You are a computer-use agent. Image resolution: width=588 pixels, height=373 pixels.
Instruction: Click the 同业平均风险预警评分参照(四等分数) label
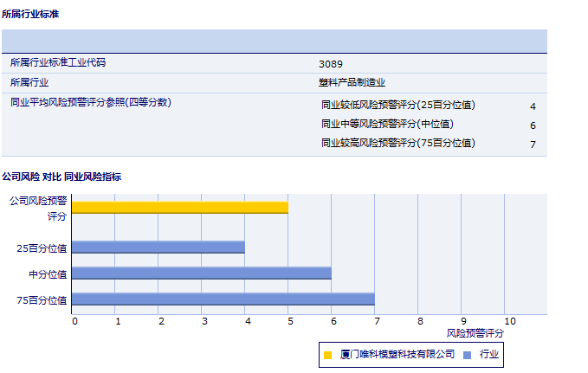pos(91,102)
